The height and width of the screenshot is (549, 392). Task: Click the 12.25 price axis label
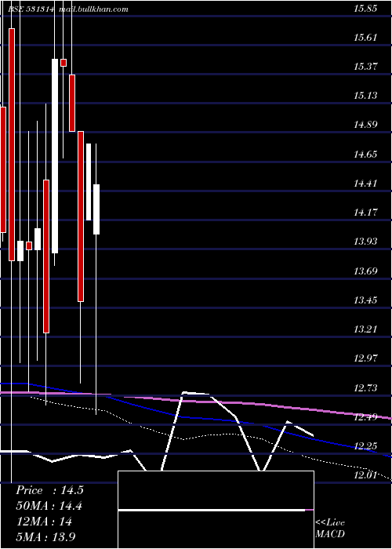[365, 446]
